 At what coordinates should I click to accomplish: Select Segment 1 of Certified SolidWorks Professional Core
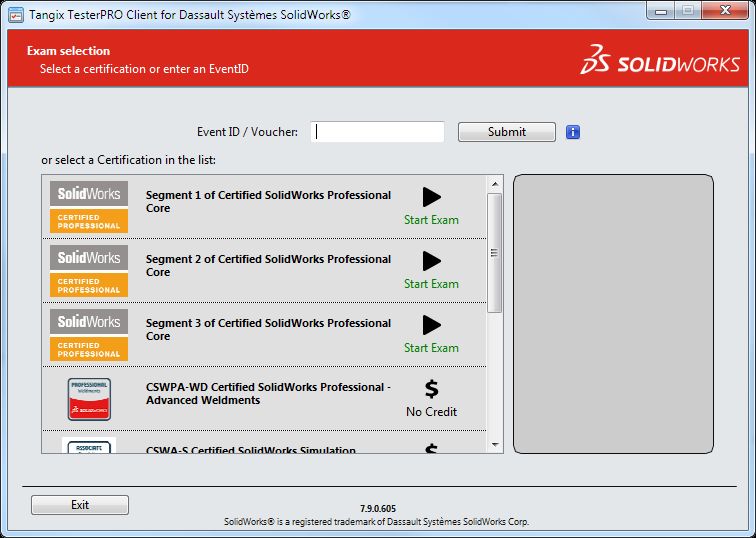(268, 202)
